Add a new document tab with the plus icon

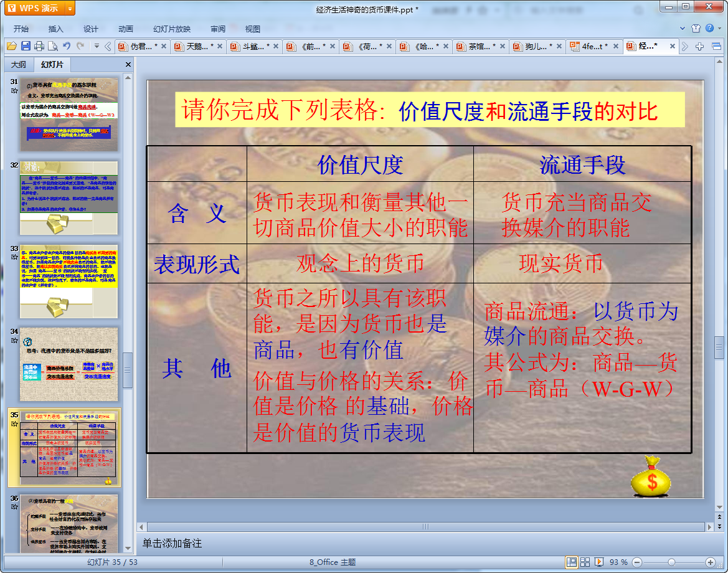pos(700,47)
